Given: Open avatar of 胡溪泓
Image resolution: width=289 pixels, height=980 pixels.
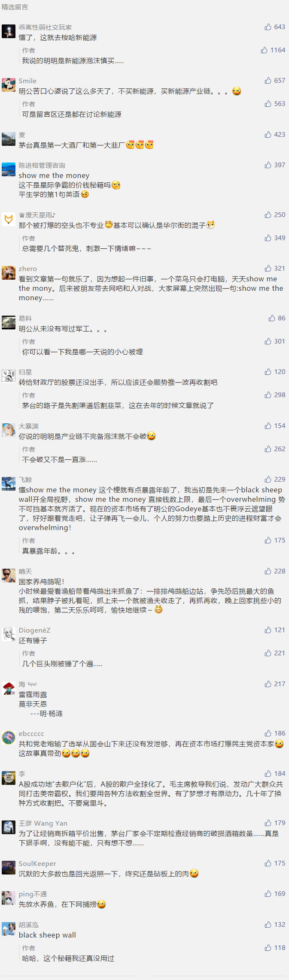Looking at the screenshot, I should click(x=9, y=929).
